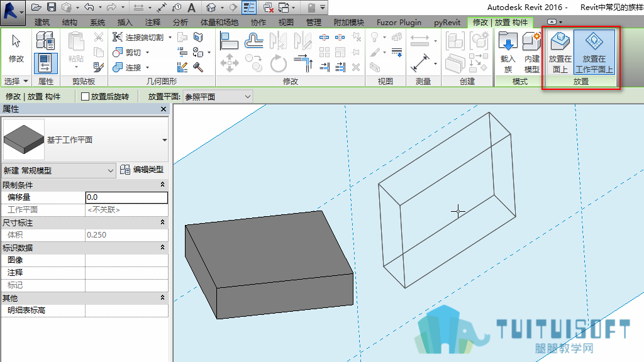Open the 放置平面 参照平面 dropdown
The image size is (644, 362).
218,97
